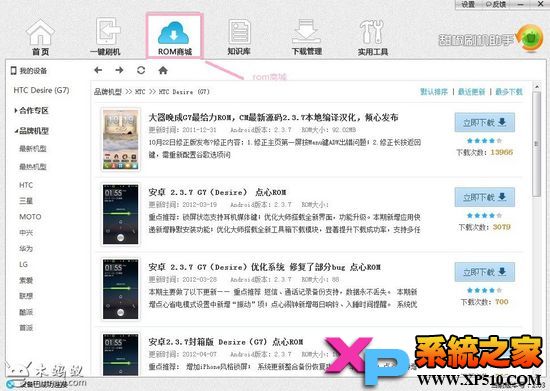Viewport: 550px width, 391px height.
Task: Click 立即下载 for 大器晚成G7 ROM
Action: [x=484, y=122]
